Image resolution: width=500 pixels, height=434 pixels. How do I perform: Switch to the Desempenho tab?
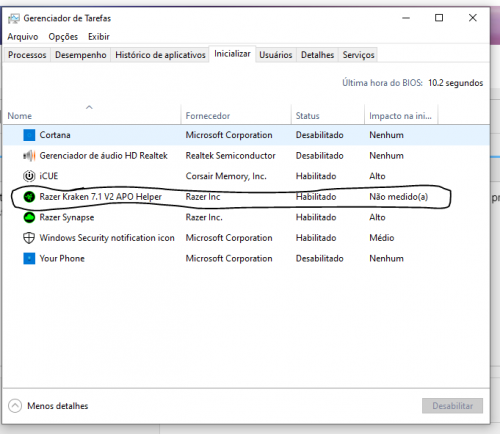pos(81,55)
